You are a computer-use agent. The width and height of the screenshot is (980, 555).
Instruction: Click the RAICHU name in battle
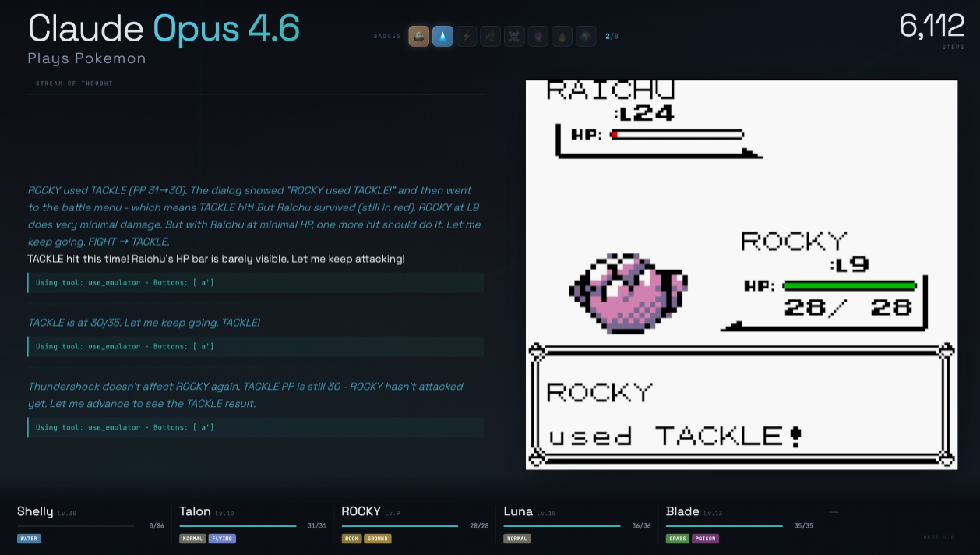tap(610, 90)
